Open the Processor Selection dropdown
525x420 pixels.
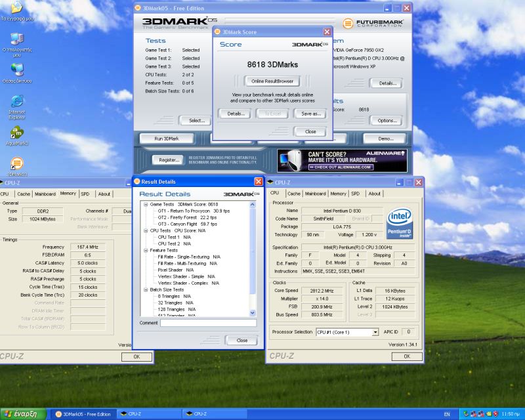(375, 332)
